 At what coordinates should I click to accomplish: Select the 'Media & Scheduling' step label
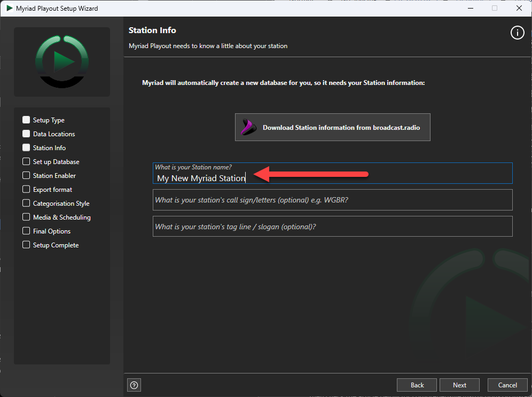62,217
